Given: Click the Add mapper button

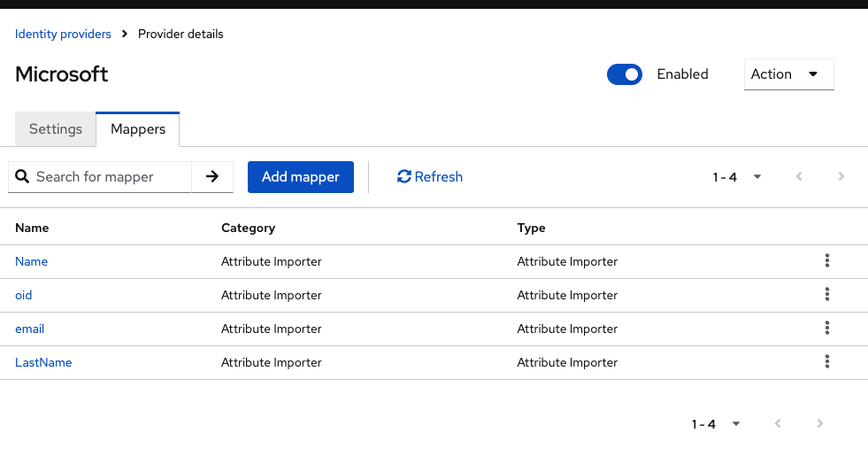Looking at the screenshot, I should click(301, 177).
